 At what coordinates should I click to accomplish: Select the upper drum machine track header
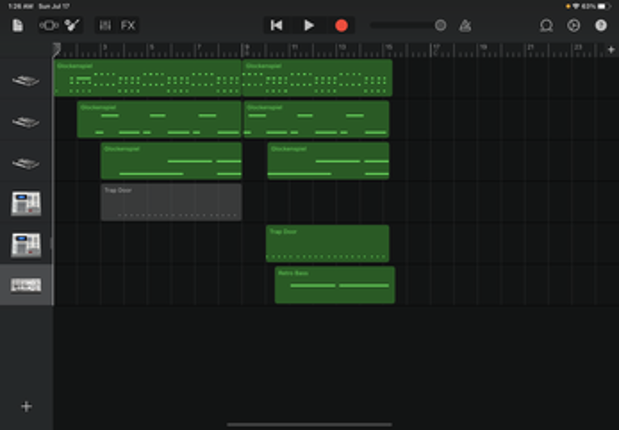[26, 204]
